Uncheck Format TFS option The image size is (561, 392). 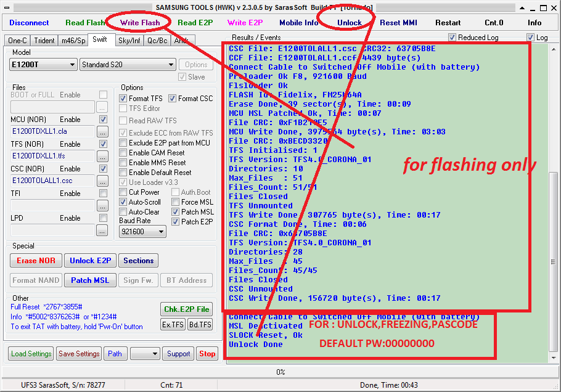(x=123, y=99)
